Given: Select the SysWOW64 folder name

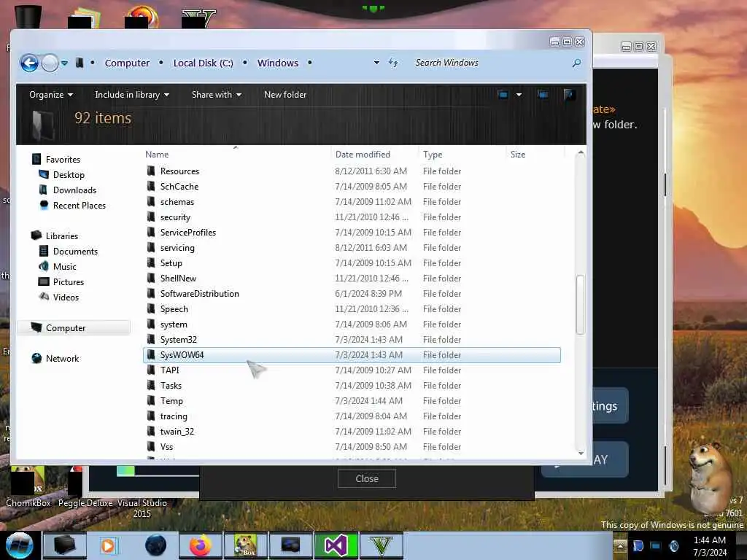Looking at the screenshot, I should click(x=182, y=355).
